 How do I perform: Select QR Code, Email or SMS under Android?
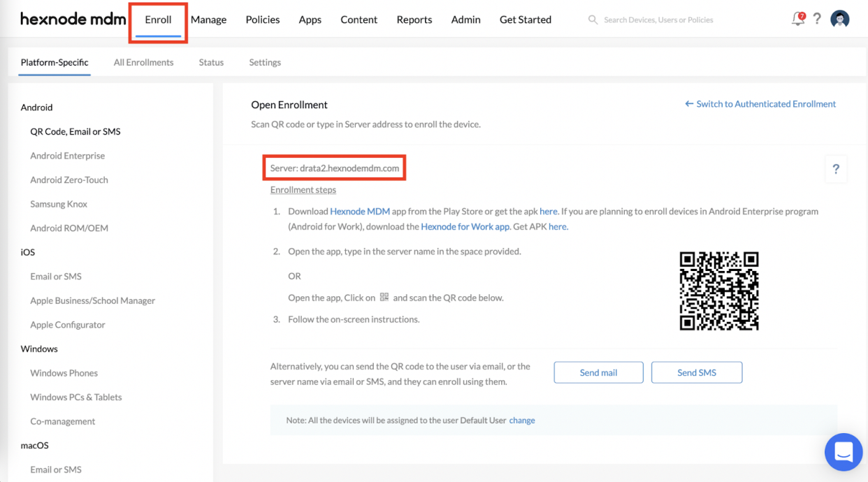75,131
